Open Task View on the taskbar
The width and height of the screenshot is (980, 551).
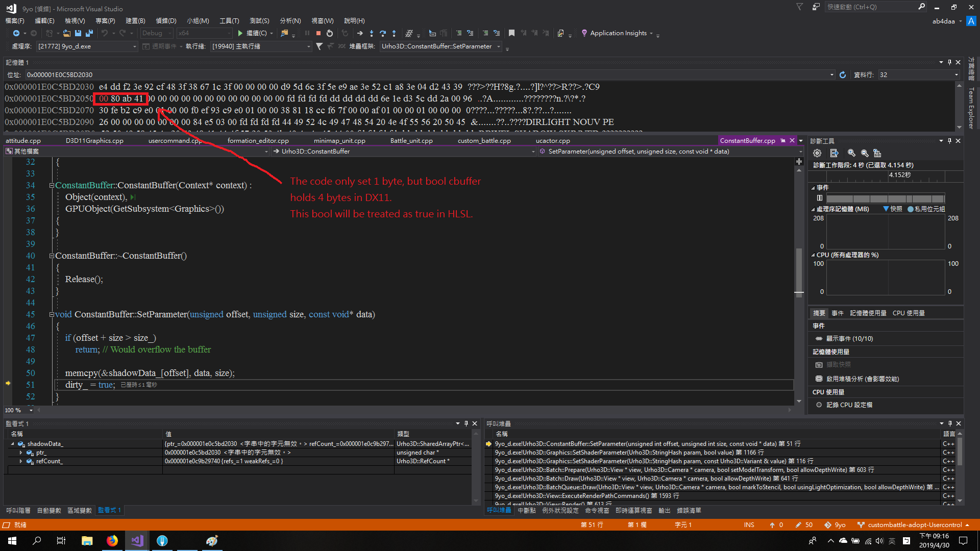pos(61,541)
